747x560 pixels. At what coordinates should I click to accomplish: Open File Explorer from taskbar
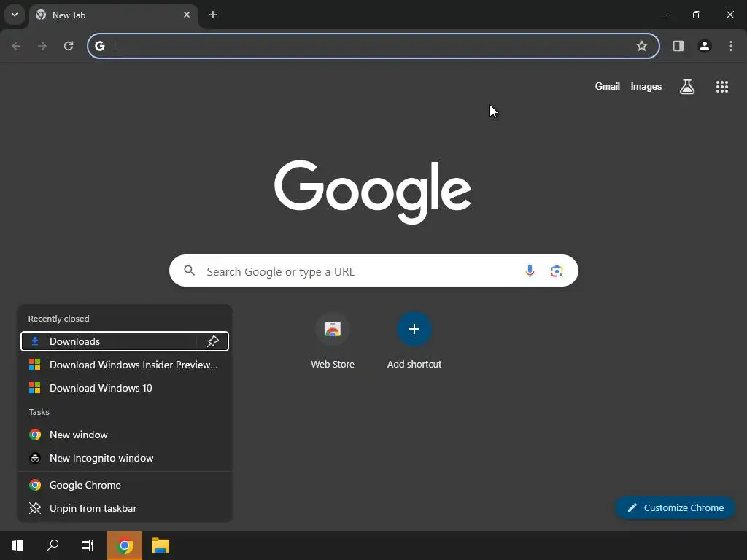pos(160,545)
